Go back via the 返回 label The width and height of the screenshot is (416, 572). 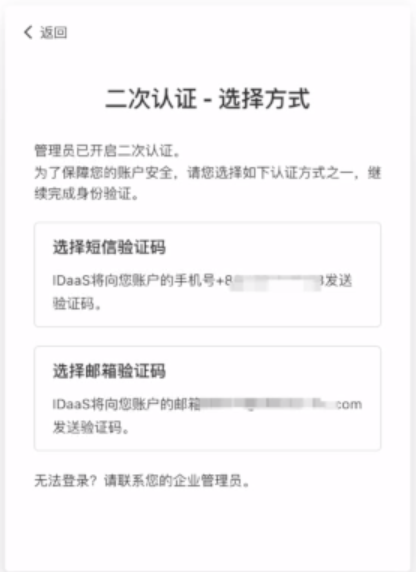coord(54,32)
